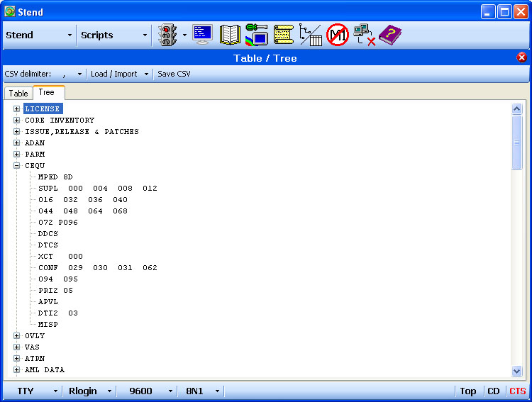Expand the PARM tree node

pos(16,154)
